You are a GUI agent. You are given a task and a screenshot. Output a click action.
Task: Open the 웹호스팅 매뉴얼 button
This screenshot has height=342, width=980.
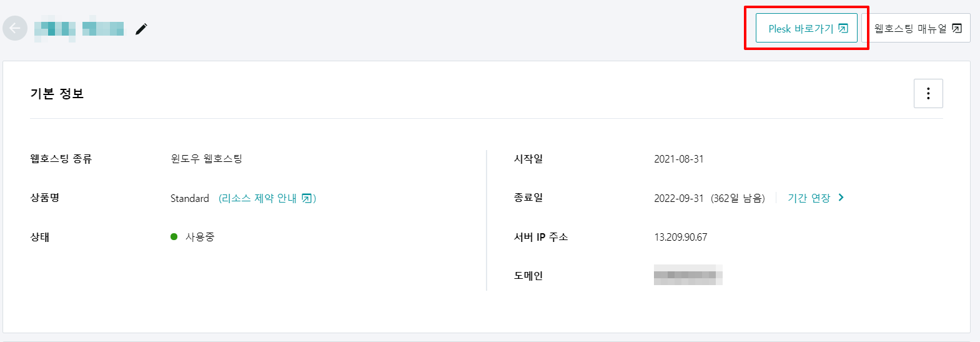click(916, 28)
